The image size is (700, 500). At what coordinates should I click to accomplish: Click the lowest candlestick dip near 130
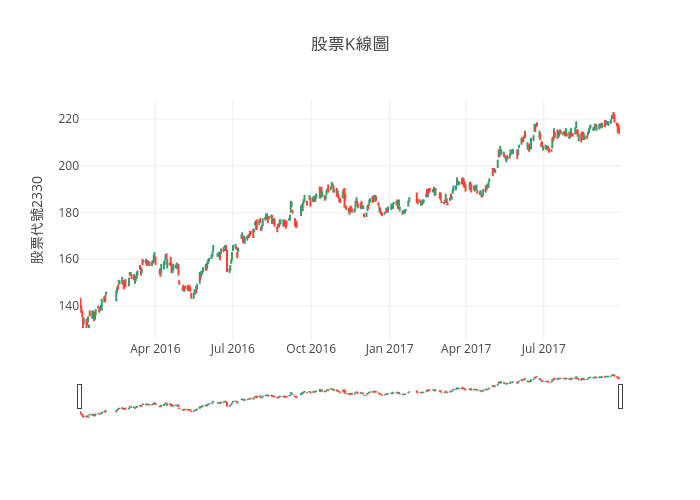coord(84,322)
